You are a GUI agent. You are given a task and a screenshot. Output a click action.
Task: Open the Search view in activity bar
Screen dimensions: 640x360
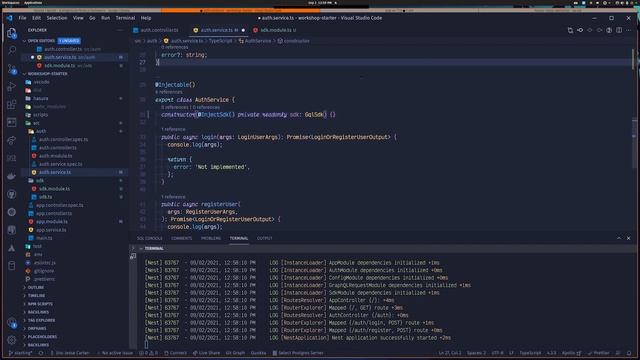point(11,51)
